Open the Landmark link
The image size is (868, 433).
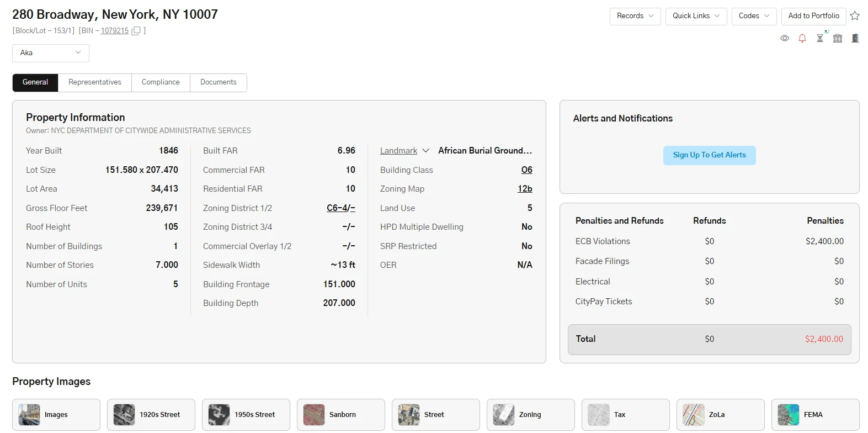tap(398, 151)
